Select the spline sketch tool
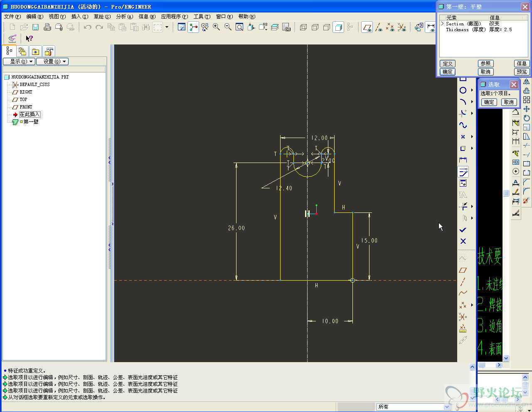Screen dimensions: 532x412 point(463,125)
